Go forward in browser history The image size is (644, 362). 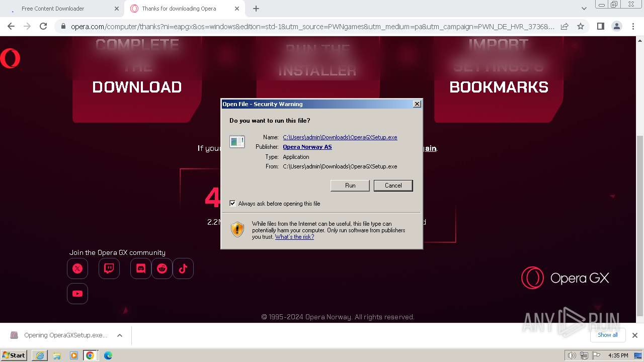(27, 26)
